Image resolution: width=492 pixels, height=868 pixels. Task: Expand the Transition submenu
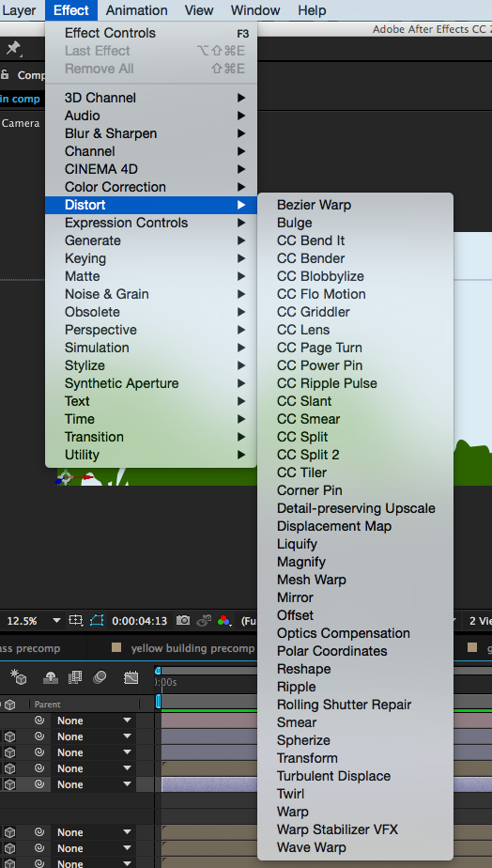coord(151,437)
